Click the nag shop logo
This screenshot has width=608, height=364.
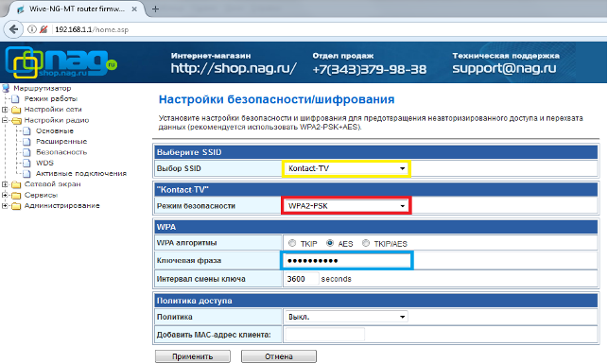coord(61,62)
